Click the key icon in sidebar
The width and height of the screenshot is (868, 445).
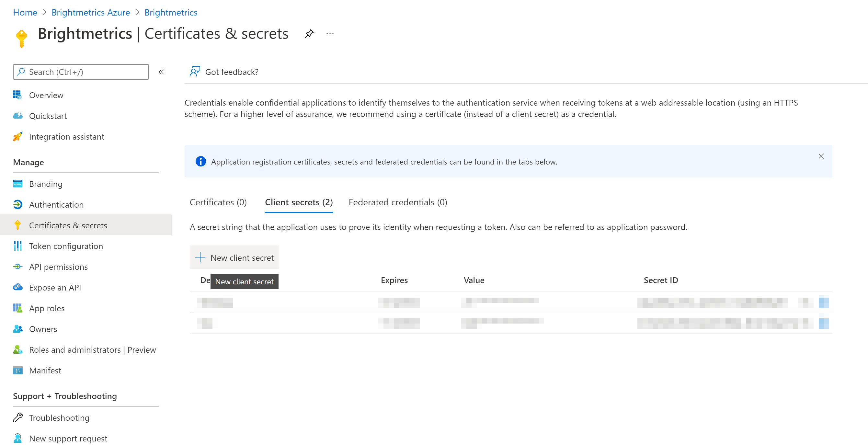click(17, 225)
